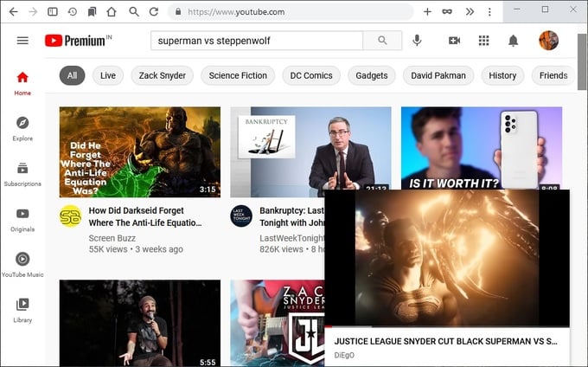Select the All filter chip
The height and width of the screenshot is (367, 588).
(x=72, y=75)
